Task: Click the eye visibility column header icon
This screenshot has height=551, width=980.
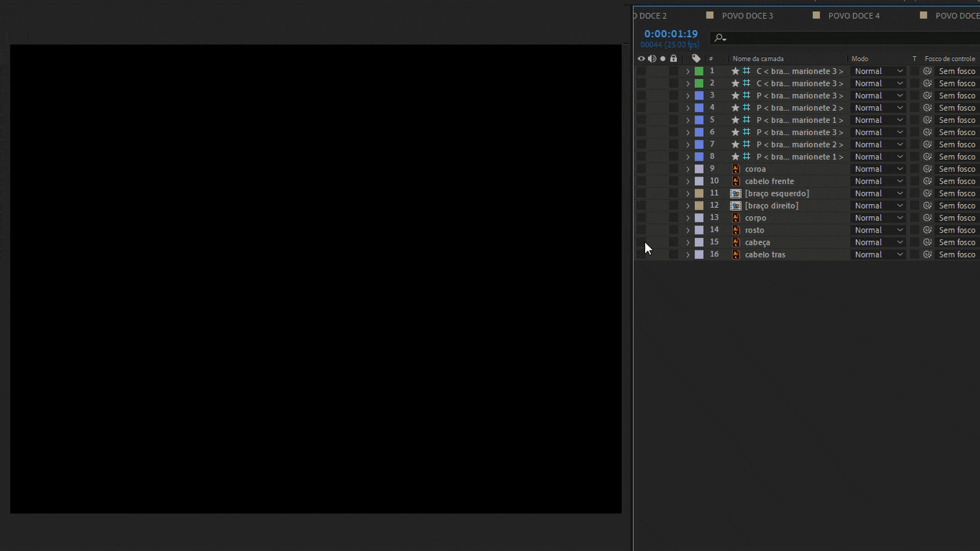Action: point(641,59)
